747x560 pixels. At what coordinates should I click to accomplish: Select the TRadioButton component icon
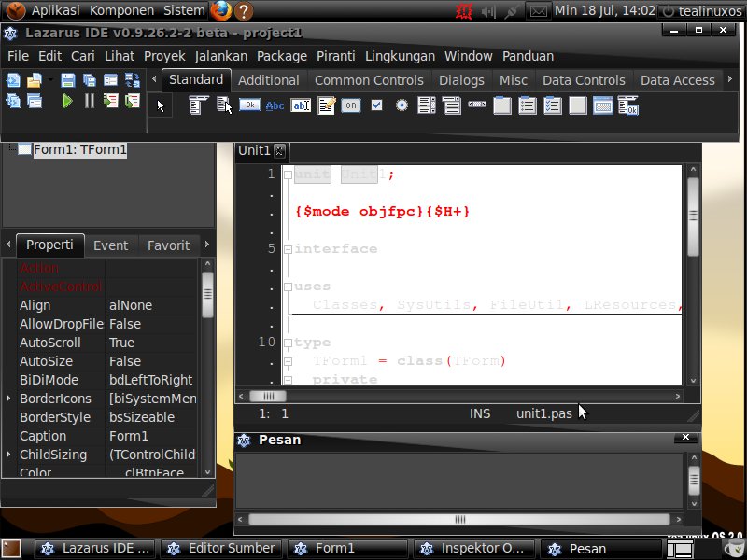pos(402,105)
